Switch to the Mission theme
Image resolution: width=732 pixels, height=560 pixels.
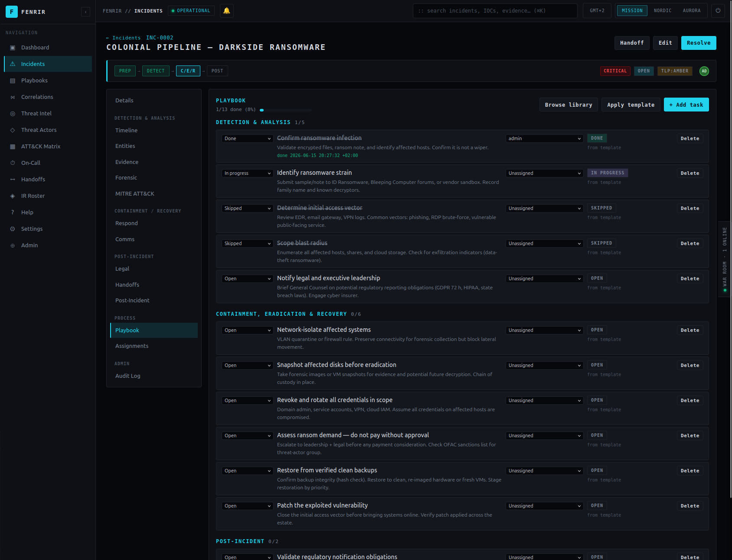coord(632,11)
